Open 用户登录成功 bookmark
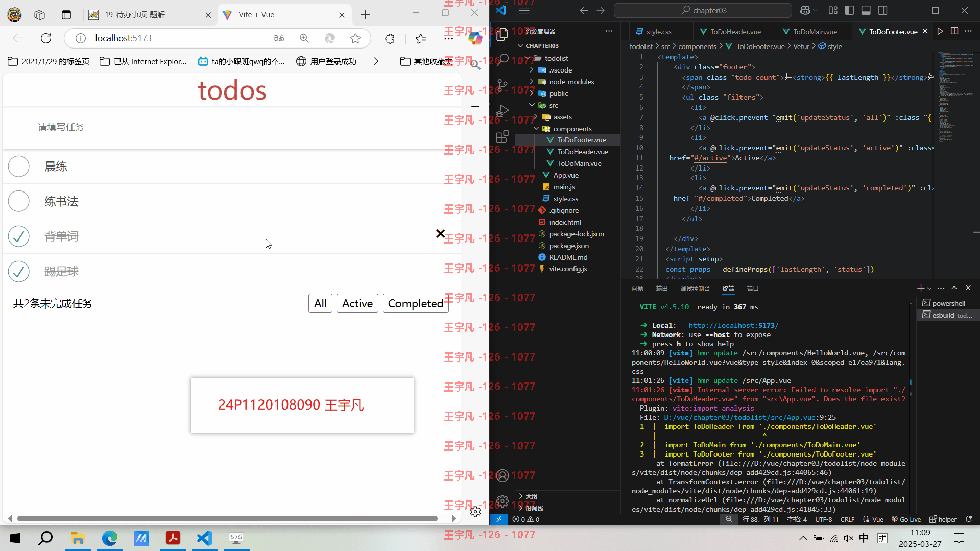The image size is (980, 551). [x=327, y=61]
